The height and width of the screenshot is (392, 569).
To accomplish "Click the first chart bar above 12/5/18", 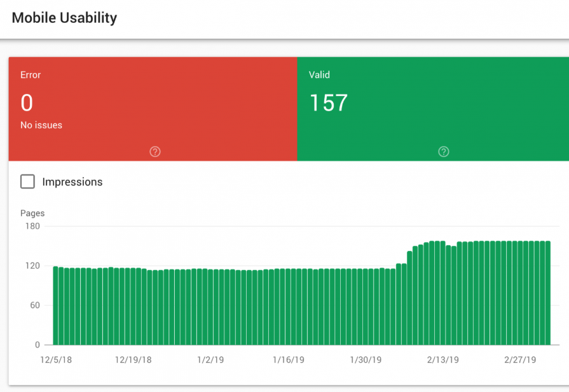I will 55,306.
